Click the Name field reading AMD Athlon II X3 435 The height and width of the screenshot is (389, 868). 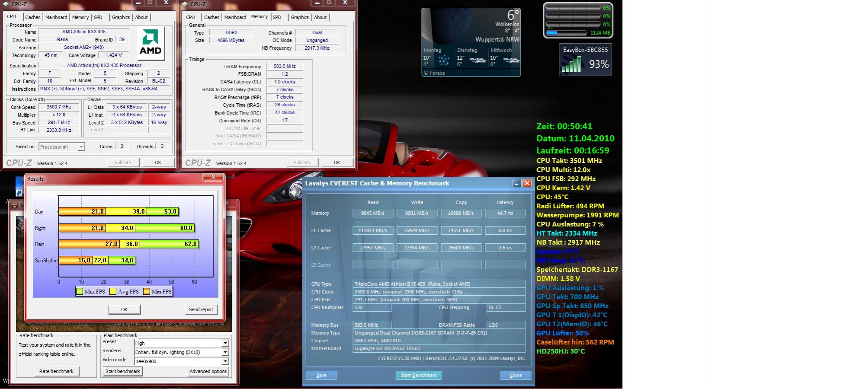pos(83,32)
